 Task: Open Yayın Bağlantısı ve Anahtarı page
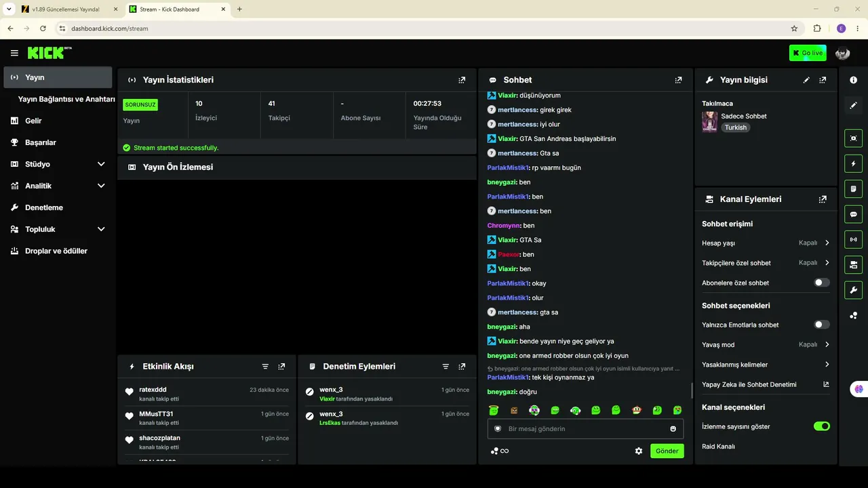point(66,99)
